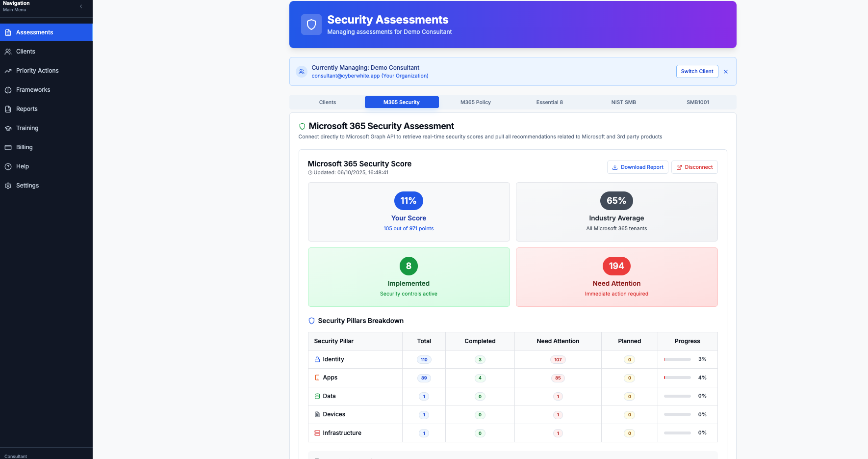Open Reports using its sidebar icon
This screenshot has height=459, width=868.
point(8,109)
